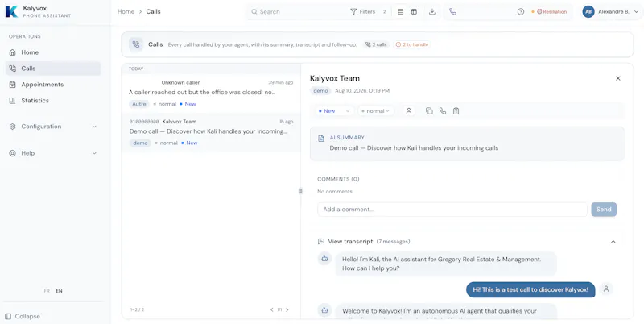Click the AI summary demo call text
The width and height of the screenshot is (644, 324).
414,148
